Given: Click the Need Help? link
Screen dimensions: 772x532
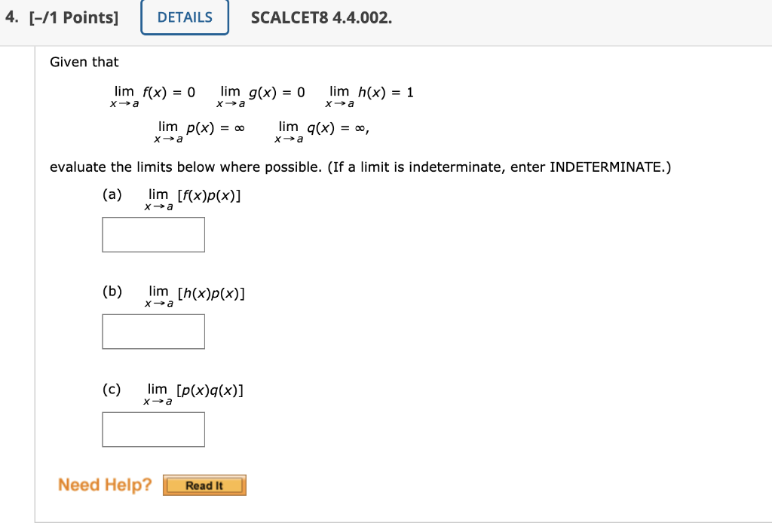Looking at the screenshot, I should point(104,485).
